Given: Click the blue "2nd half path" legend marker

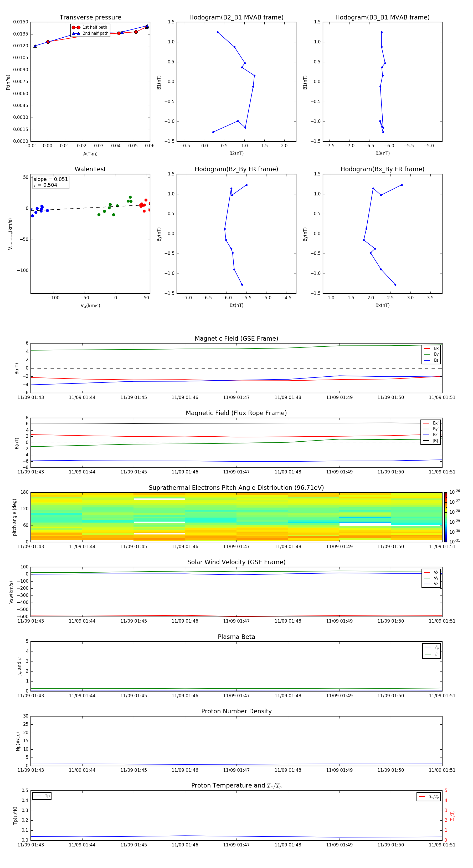Looking at the screenshot, I should pos(76,33).
